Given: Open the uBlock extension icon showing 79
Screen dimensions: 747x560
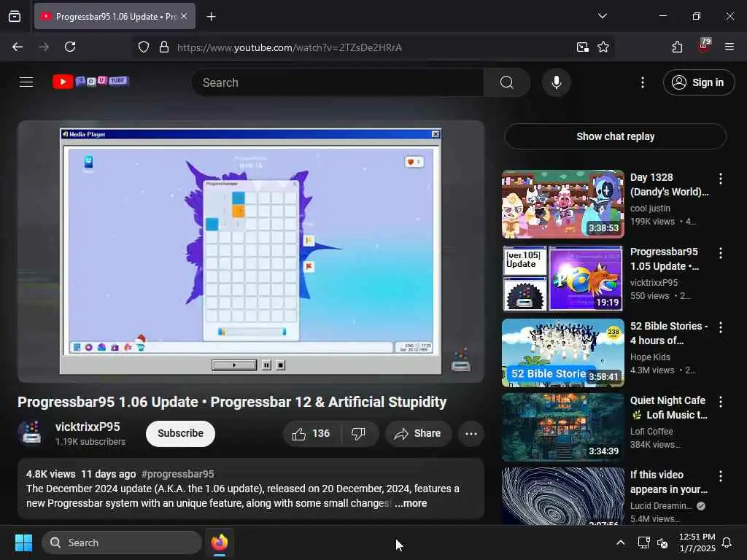Looking at the screenshot, I should (704, 46).
